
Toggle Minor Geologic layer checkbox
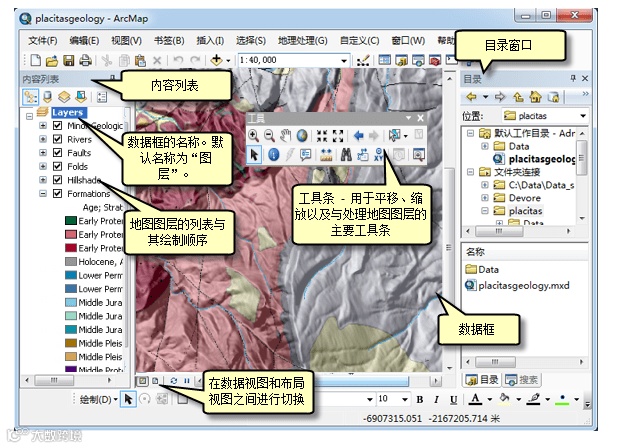click(x=58, y=126)
